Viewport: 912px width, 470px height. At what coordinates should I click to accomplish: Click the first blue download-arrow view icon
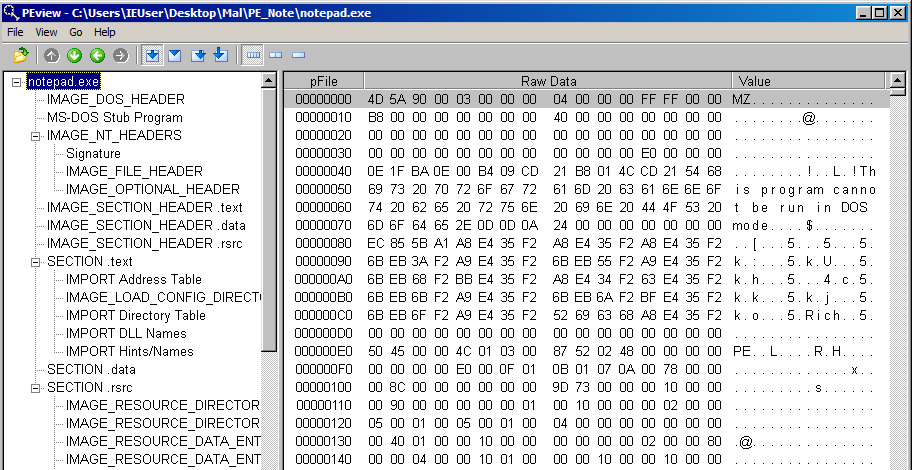click(x=152, y=55)
